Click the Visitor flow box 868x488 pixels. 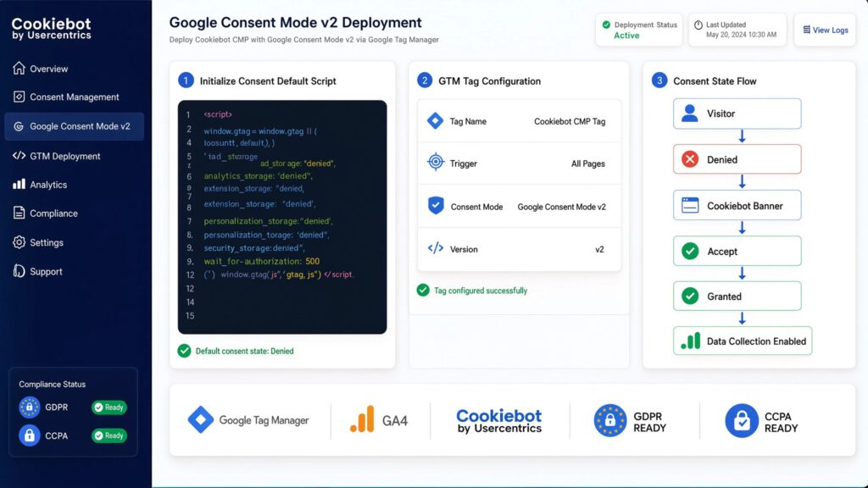tap(737, 114)
